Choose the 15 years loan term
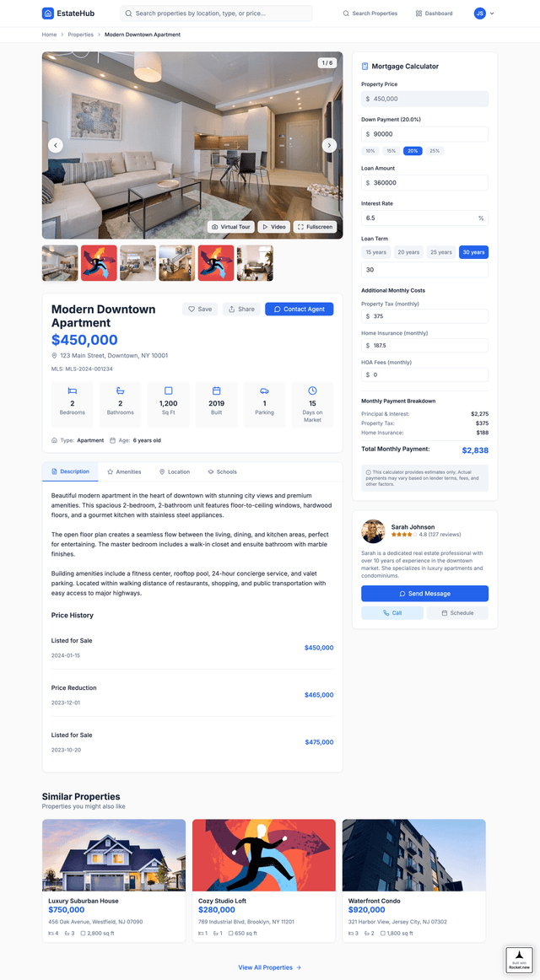The height and width of the screenshot is (980, 540). (376, 252)
